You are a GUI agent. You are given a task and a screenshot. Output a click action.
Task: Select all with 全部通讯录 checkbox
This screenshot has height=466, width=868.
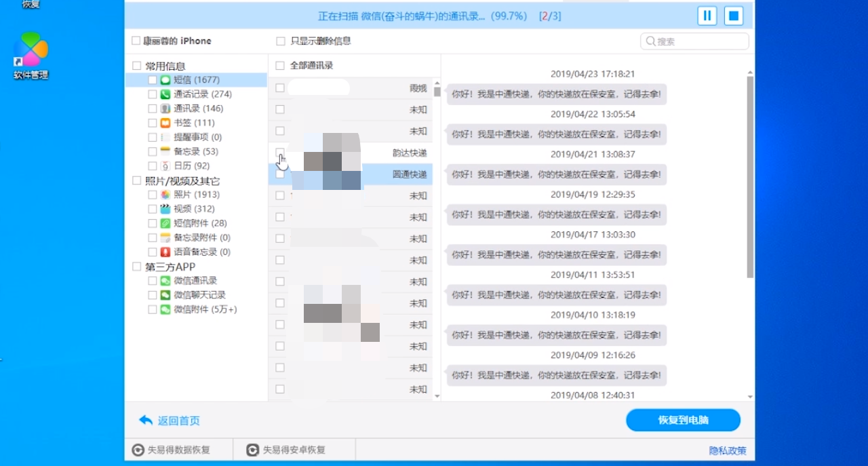pos(280,66)
